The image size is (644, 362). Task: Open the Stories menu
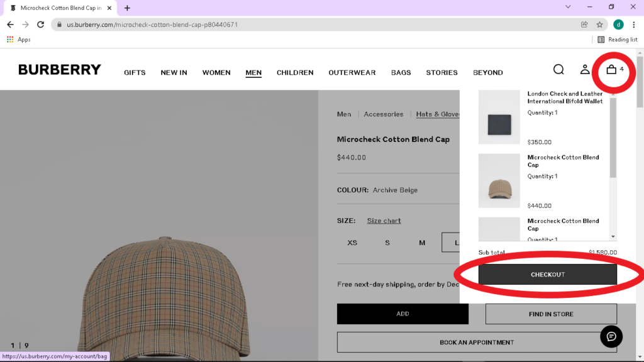pyautogui.click(x=441, y=73)
